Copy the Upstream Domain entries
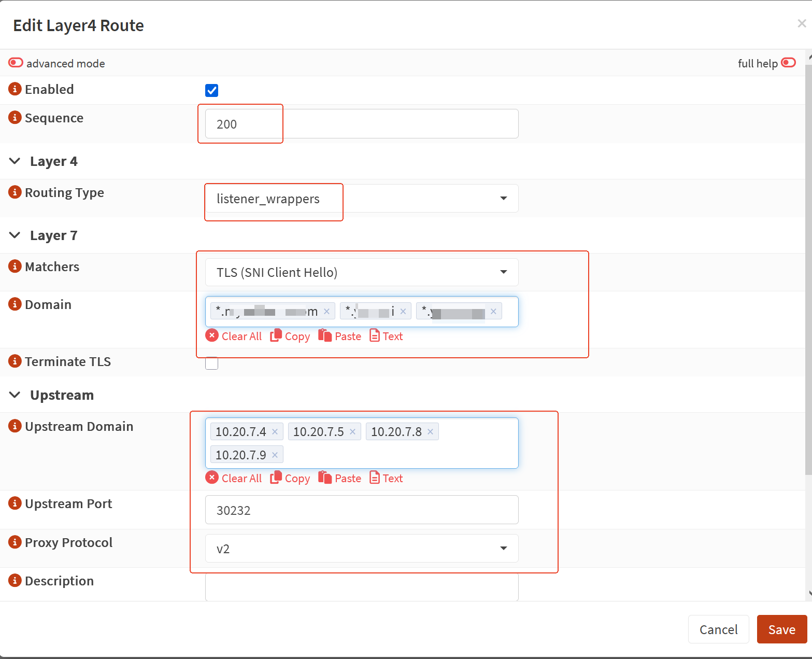 [290, 478]
